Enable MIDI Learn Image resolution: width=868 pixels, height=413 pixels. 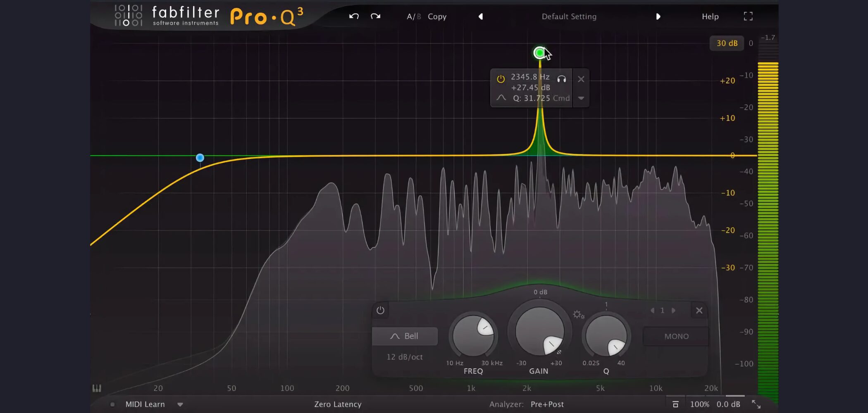pyautogui.click(x=145, y=404)
